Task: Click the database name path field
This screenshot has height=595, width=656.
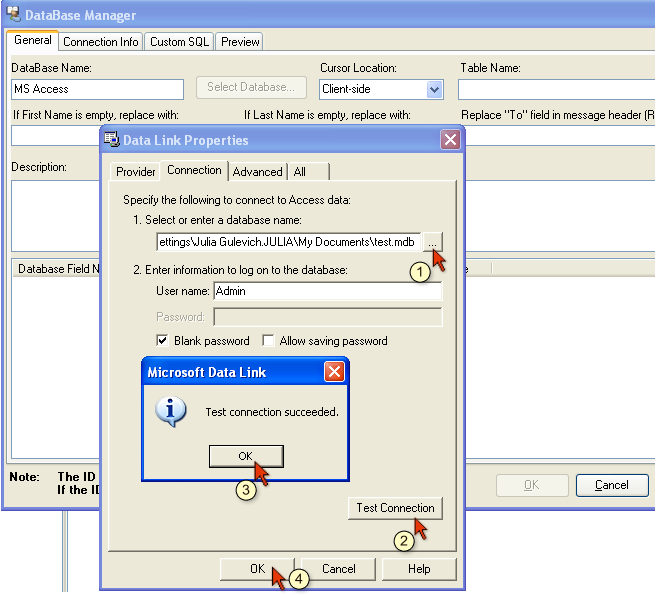Action: [x=288, y=242]
